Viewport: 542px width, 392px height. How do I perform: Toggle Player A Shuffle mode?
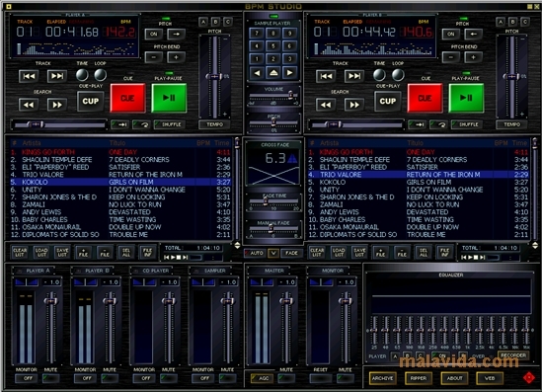[170, 124]
